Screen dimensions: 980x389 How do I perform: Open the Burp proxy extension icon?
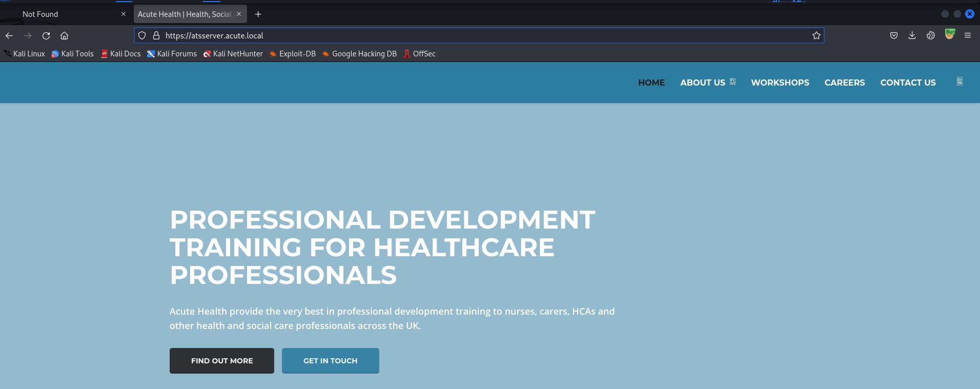tap(950, 35)
